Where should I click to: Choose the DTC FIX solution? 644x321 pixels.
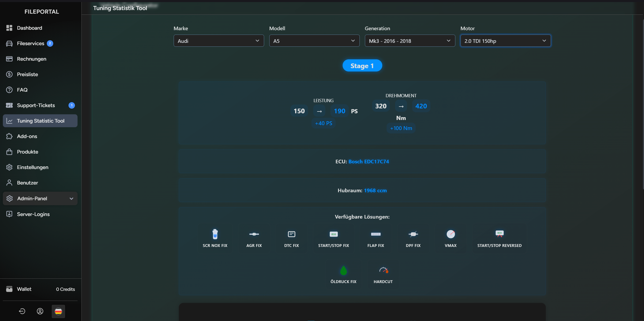(x=291, y=238)
